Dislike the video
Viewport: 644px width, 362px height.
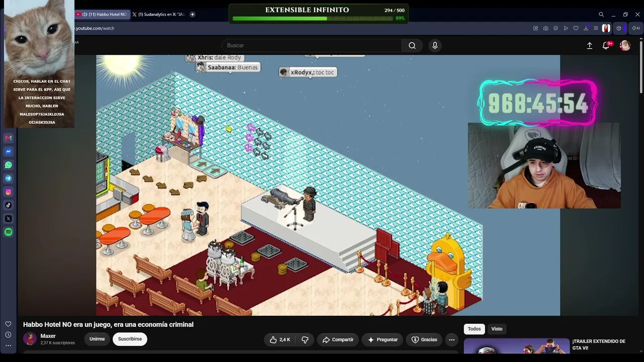[305, 340]
